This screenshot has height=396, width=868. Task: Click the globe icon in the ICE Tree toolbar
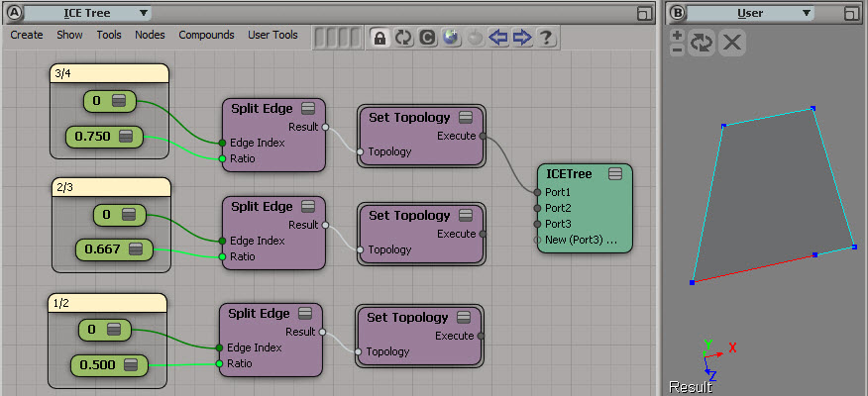coord(451,38)
